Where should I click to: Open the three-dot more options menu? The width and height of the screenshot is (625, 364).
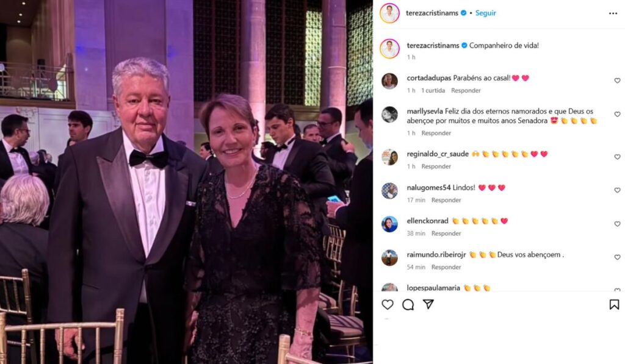pyautogui.click(x=613, y=13)
